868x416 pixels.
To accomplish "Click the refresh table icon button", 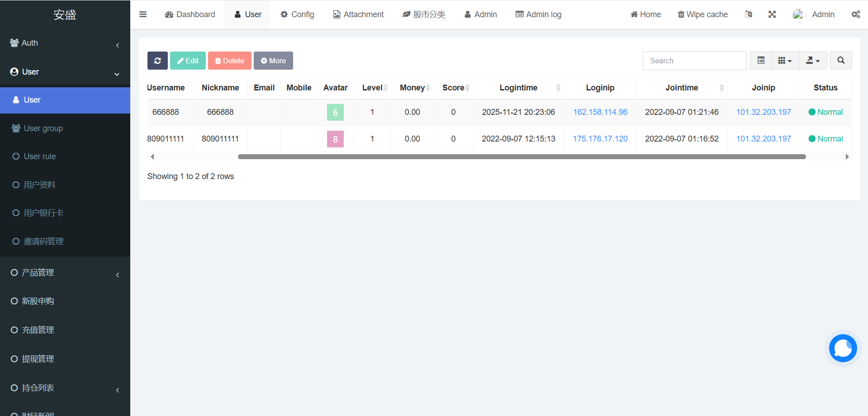I will click(x=157, y=61).
